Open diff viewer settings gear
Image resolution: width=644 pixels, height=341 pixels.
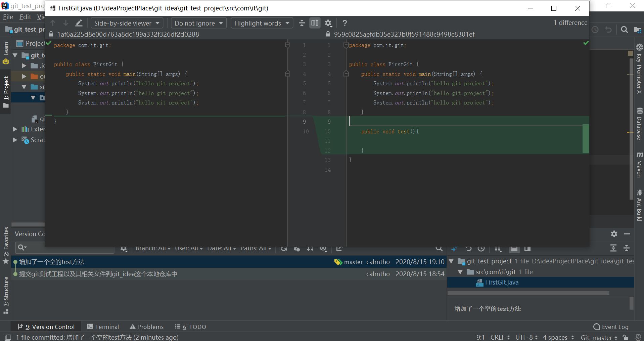328,23
